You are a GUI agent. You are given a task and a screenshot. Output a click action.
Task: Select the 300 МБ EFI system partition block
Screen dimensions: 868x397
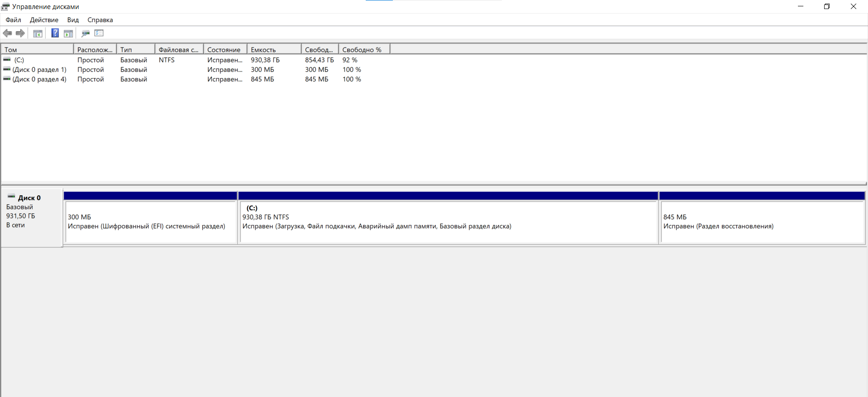[151, 218]
